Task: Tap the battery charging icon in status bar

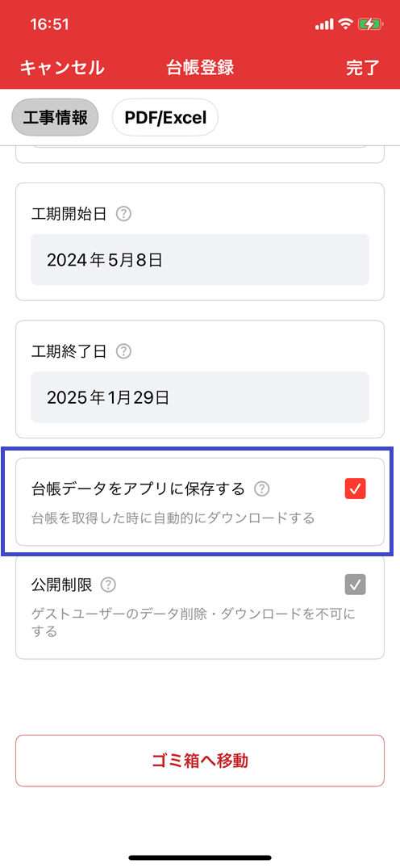Action: (369, 24)
